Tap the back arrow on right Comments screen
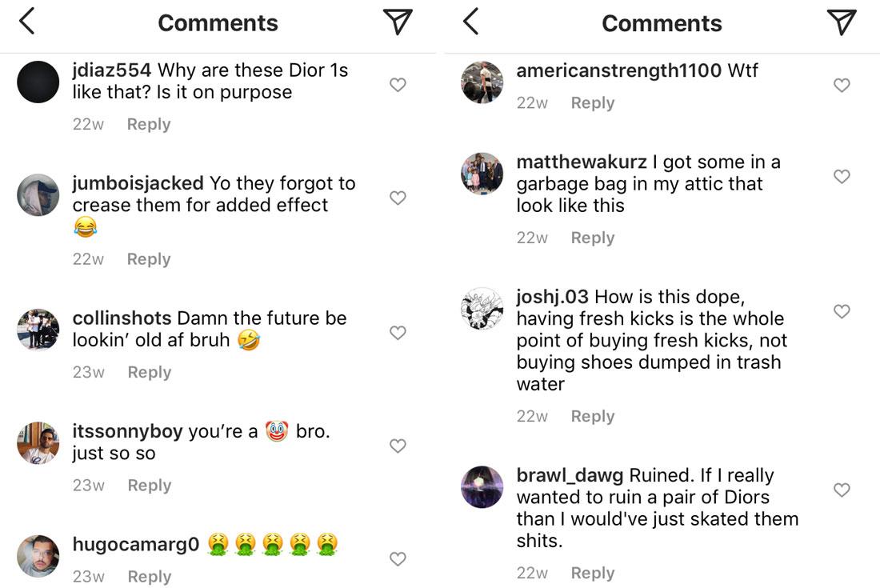 coord(470,22)
